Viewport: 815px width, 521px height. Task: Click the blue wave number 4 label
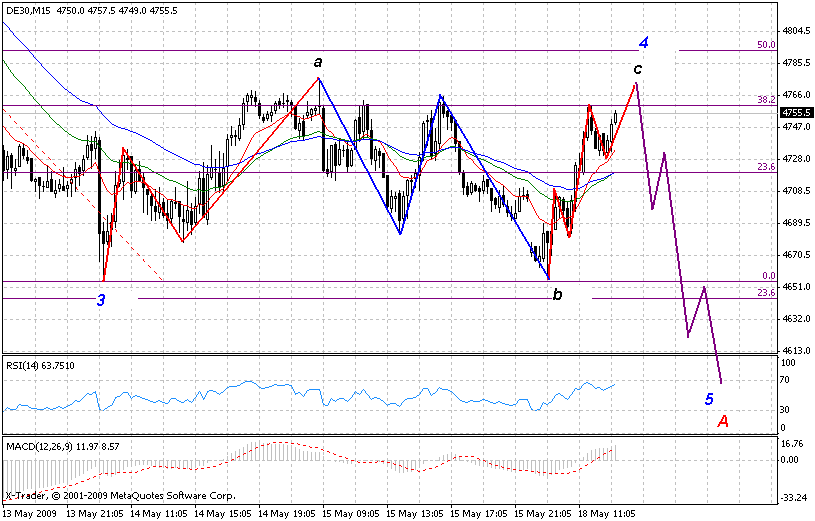(x=645, y=44)
